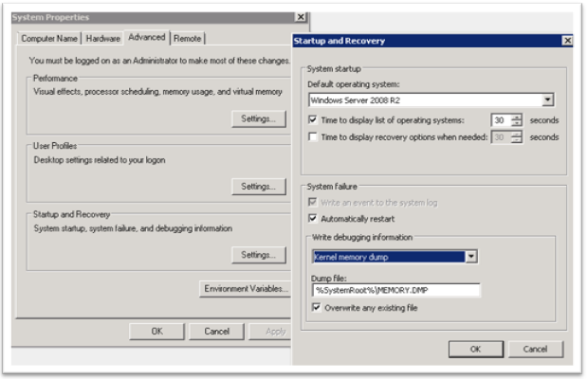This screenshot has height=379, width=588.
Task: Toggle Write an event to the system log
Action: click(312, 202)
